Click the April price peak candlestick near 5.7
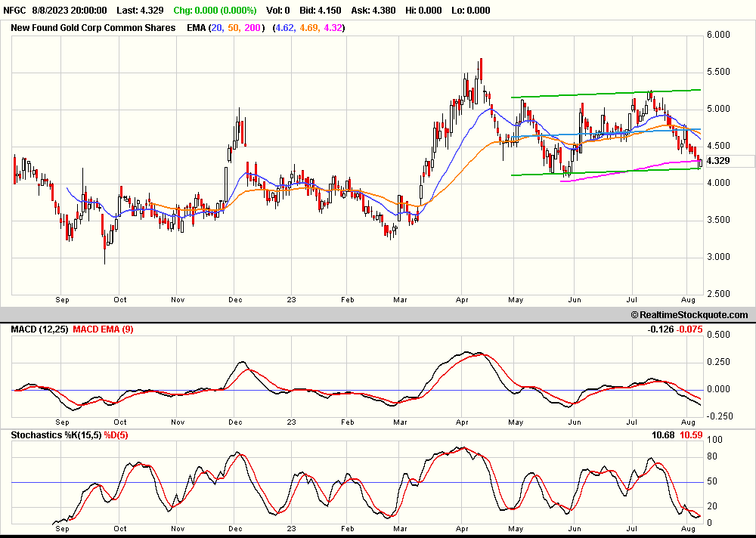Image resolution: width=756 pixels, height=538 pixels. click(x=481, y=69)
